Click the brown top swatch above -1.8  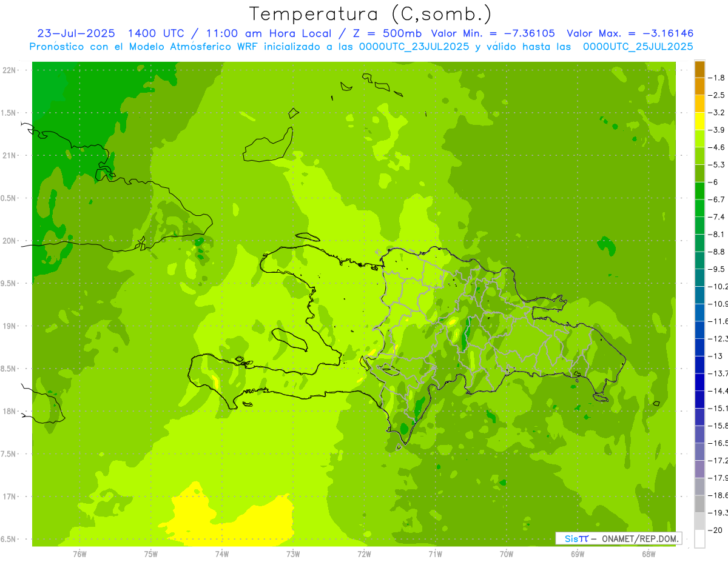tap(699, 69)
